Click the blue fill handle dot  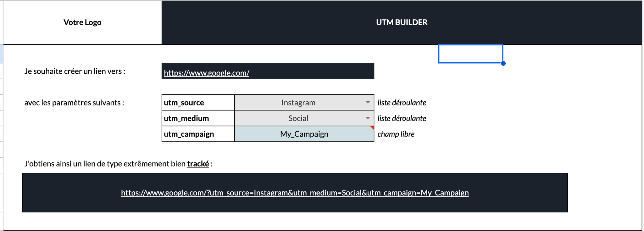tap(503, 63)
